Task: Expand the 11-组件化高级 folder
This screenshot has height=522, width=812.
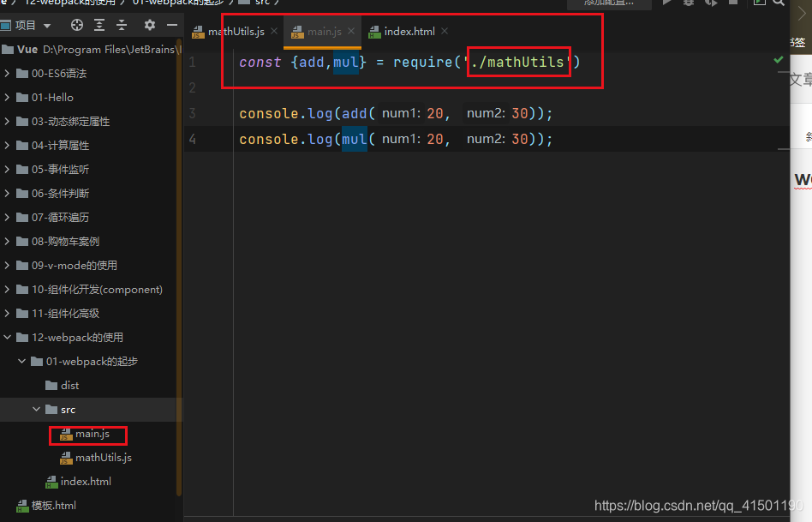Action: point(7,313)
